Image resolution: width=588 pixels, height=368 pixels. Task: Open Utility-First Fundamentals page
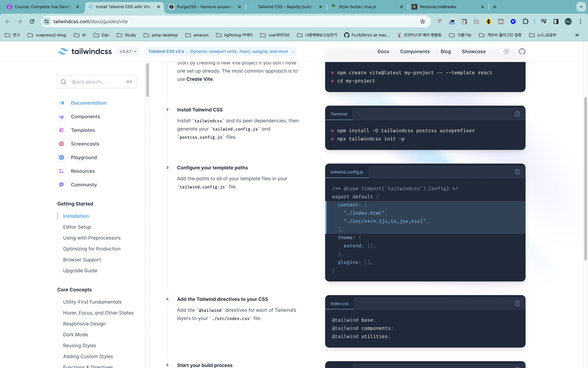click(92, 302)
